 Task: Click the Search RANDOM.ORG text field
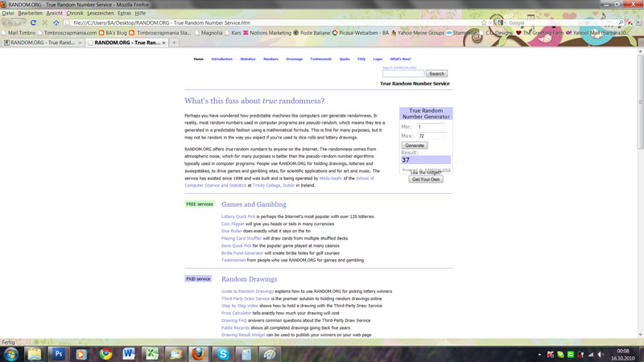(x=403, y=73)
